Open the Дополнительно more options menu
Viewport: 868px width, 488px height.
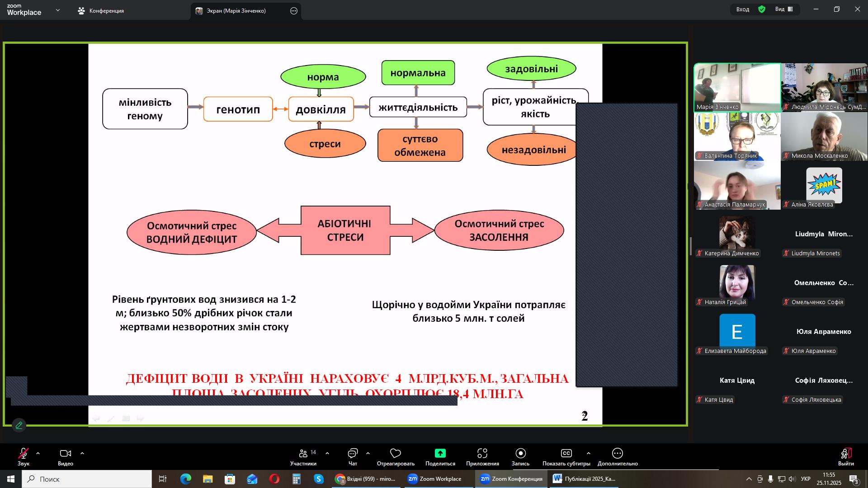tap(617, 454)
